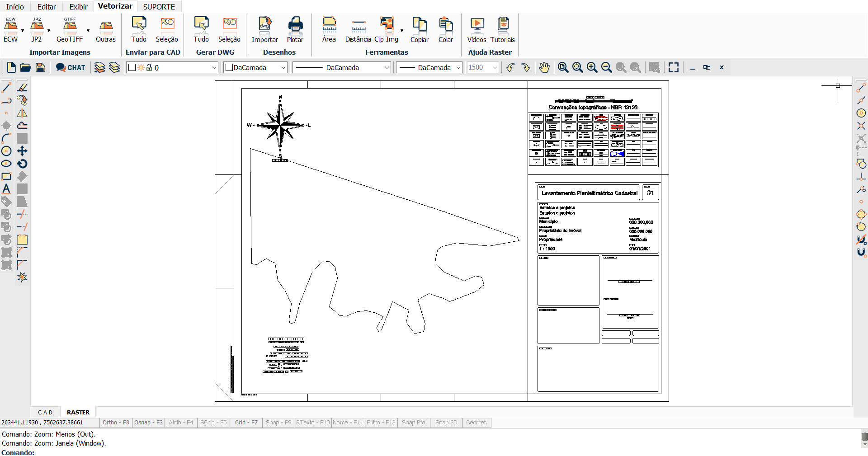Click the Snap Pto status button

pyautogui.click(x=413, y=423)
